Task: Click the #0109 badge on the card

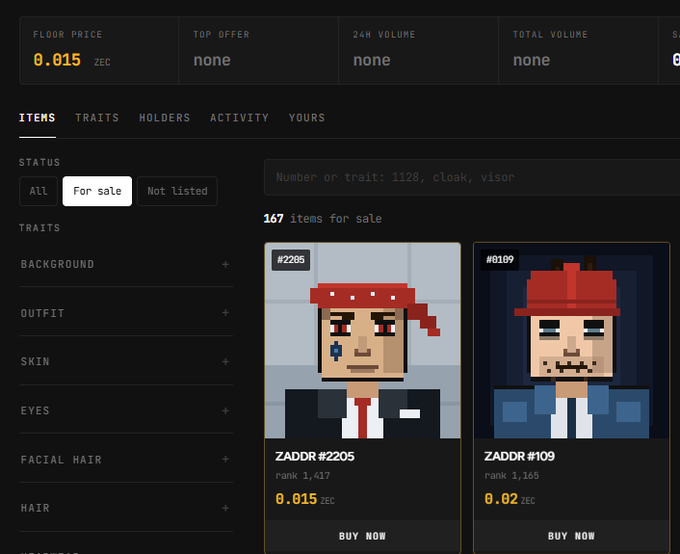Action: [500, 260]
